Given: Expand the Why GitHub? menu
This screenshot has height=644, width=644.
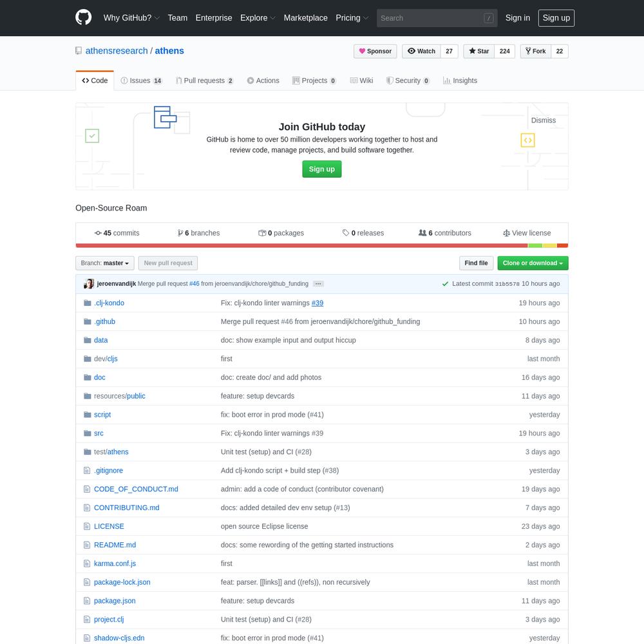Looking at the screenshot, I should [131, 18].
